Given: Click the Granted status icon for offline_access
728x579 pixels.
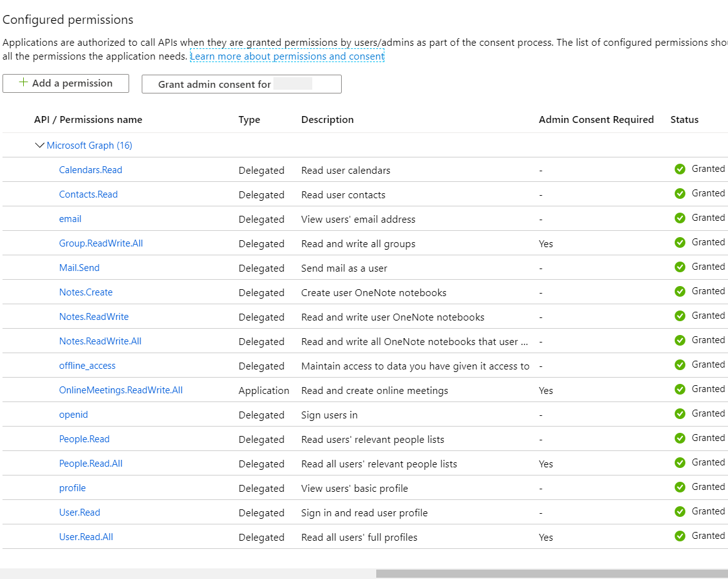Looking at the screenshot, I should (680, 365).
